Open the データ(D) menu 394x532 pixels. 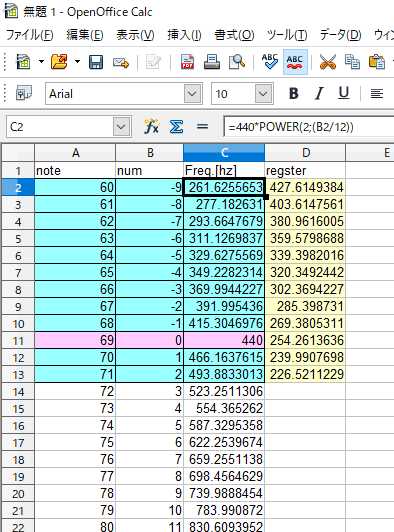341,35
